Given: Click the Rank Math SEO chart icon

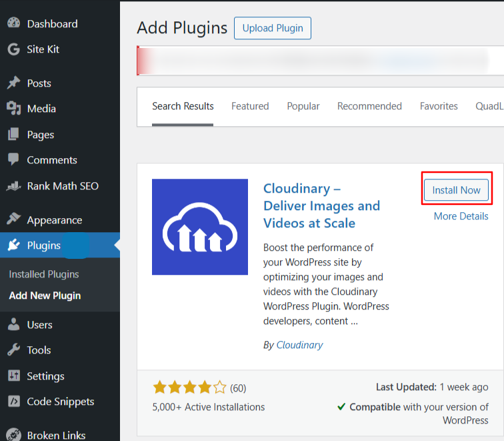Looking at the screenshot, I should pyautogui.click(x=13, y=185).
